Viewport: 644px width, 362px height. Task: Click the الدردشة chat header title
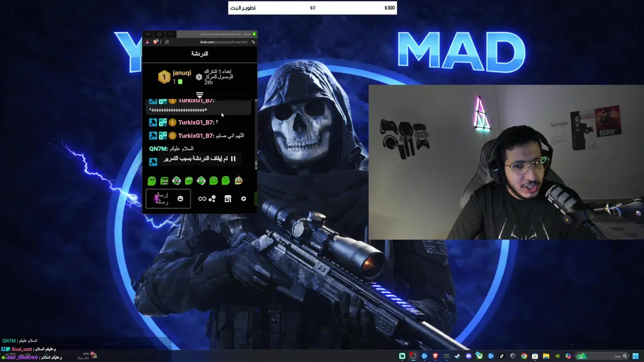click(199, 54)
